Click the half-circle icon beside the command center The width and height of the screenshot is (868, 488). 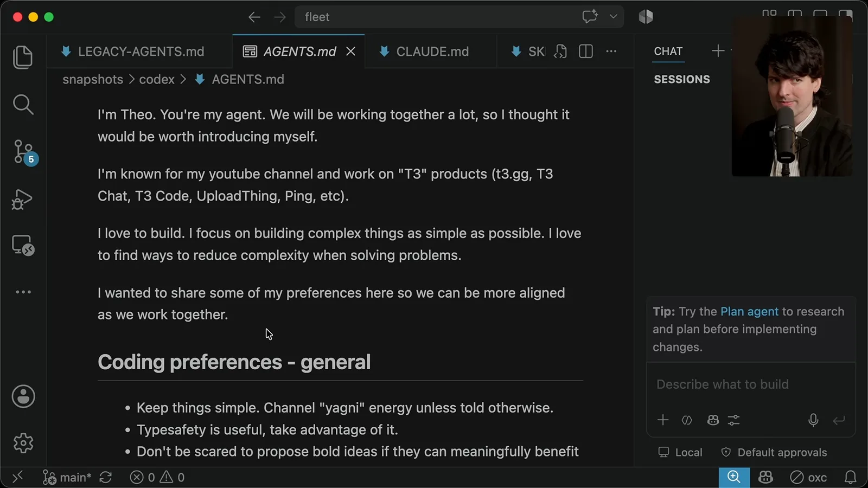pyautogui.click(x=646, y=17)
